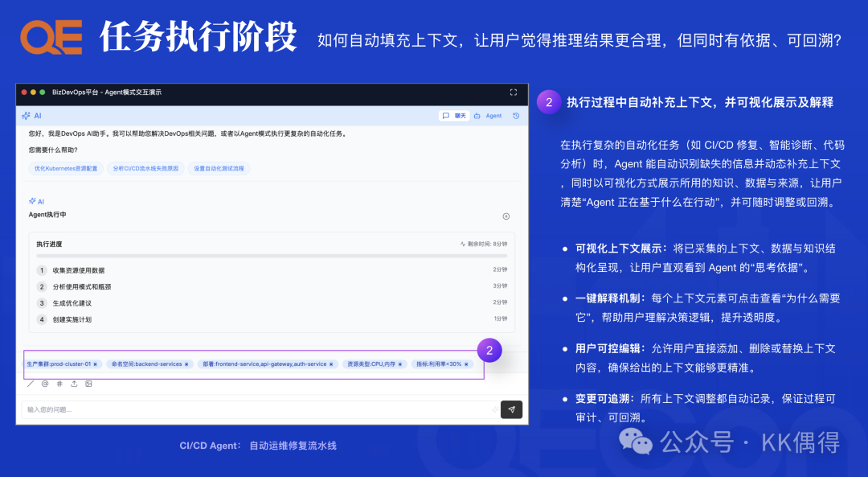Click the send message arrow button

[511, 409]
